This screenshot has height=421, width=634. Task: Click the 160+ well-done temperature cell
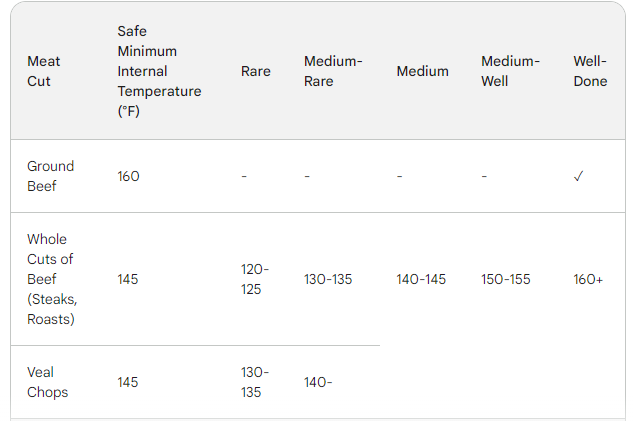588,279
